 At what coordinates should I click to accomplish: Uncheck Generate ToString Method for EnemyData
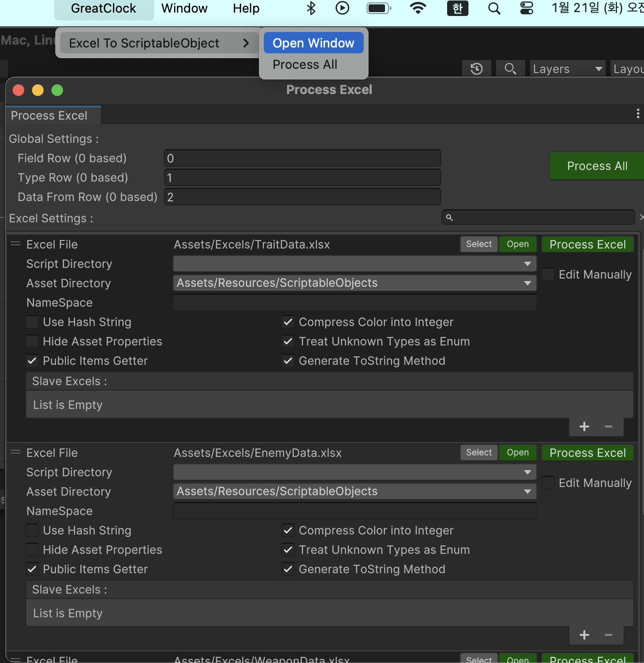288,569
